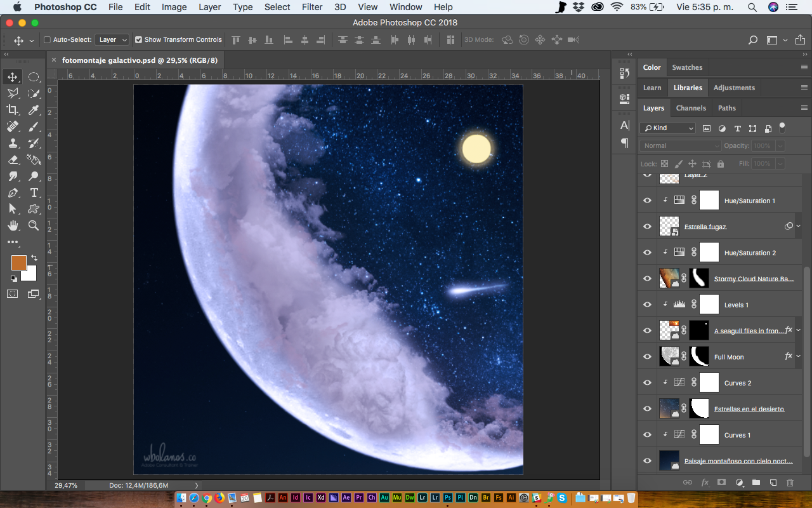The height and width of the screenshot is (508, 812).
Task: Expand seagull layer effects arrow
Action: point(799,330)
